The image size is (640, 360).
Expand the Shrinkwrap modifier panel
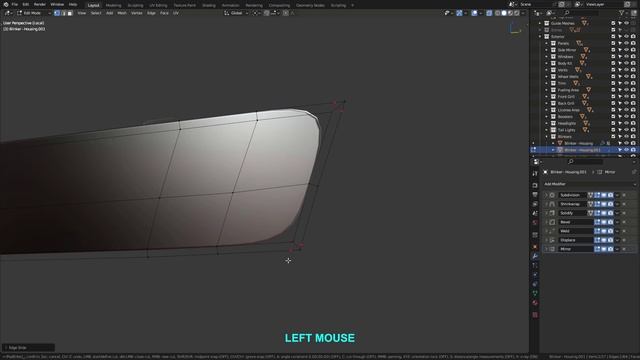(546, 204)
